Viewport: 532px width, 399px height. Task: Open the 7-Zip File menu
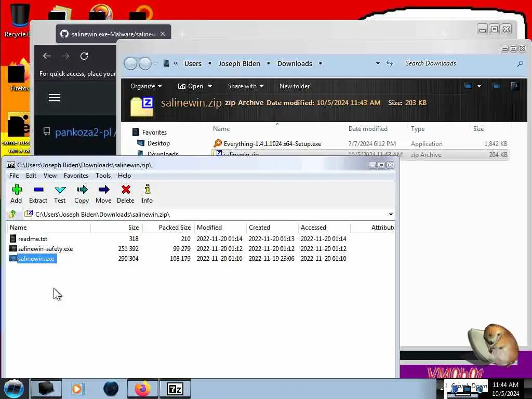[x=14, y=176]
